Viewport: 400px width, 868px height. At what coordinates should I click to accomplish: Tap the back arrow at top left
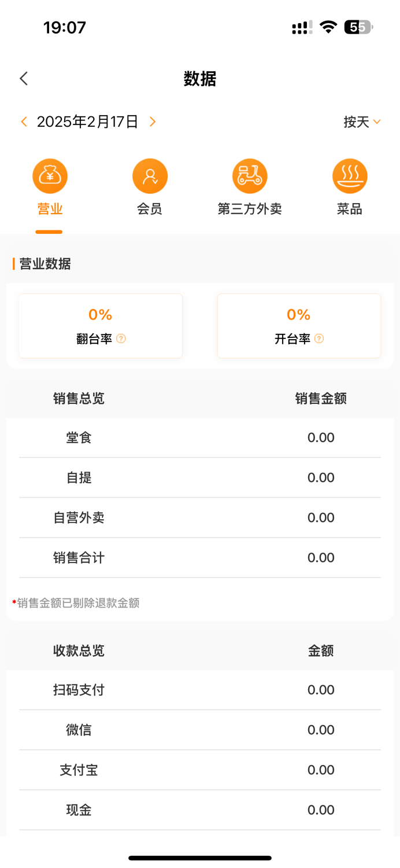click(23, 78)
